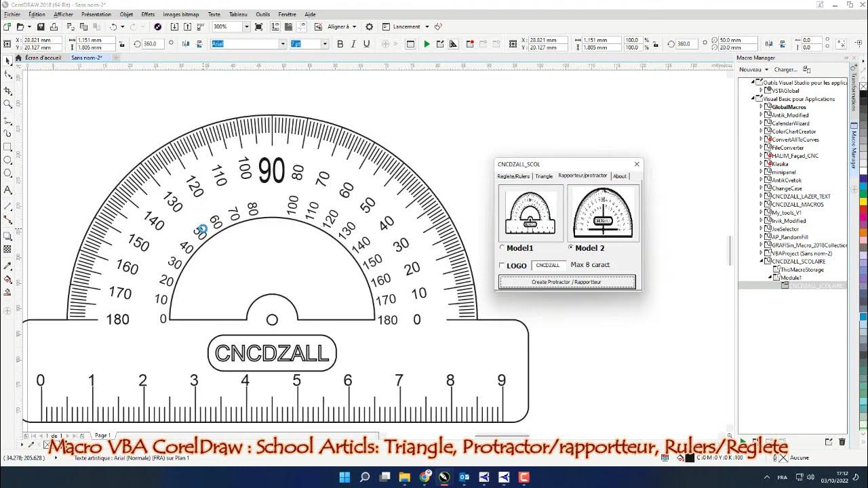The height and width of the screenshot is (488, 868).
Task: Select the Pick tool in the toolbox
Action: (7, 60)
